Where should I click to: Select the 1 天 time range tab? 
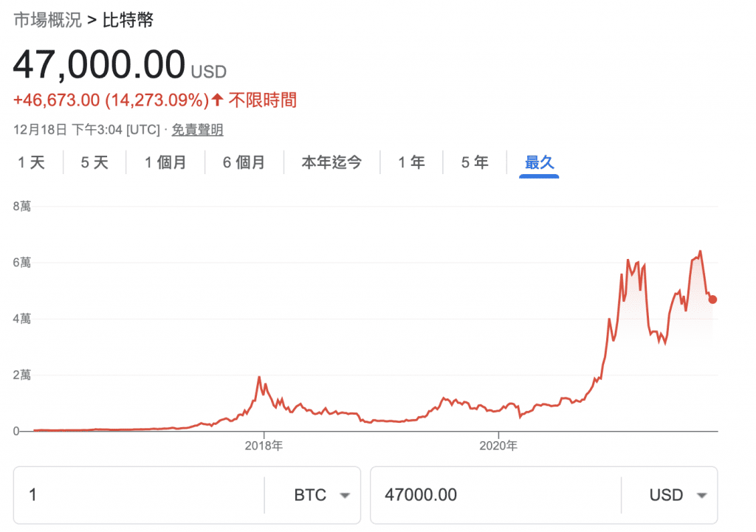(32, 162)
